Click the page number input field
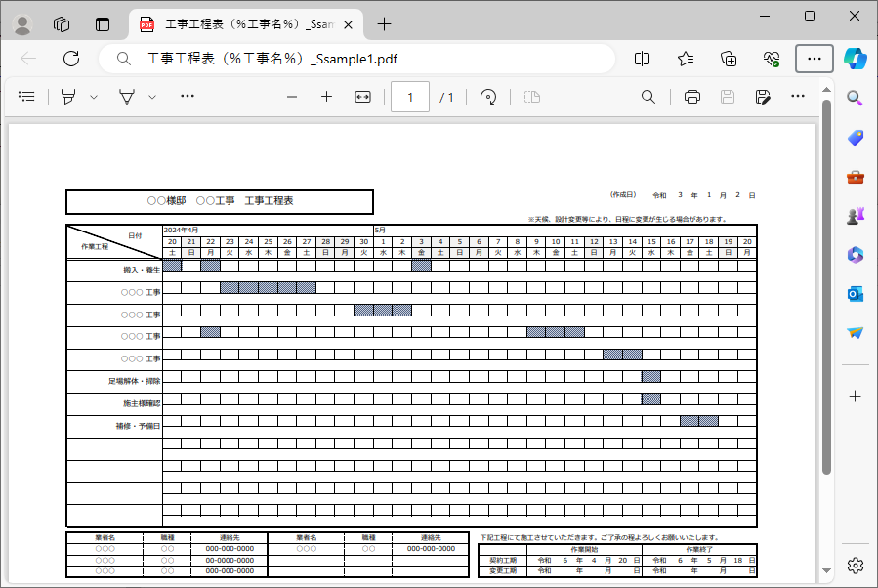The image size is (878, 588). coord(409,97)
